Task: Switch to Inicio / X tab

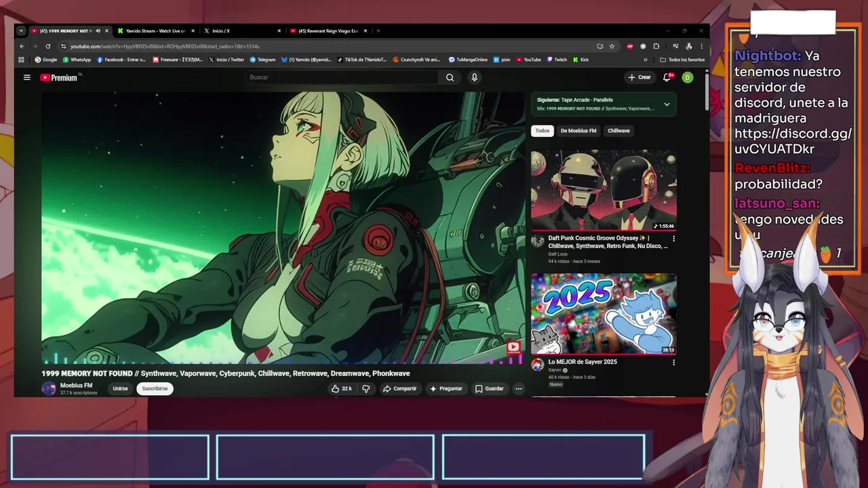Action: 242,30
